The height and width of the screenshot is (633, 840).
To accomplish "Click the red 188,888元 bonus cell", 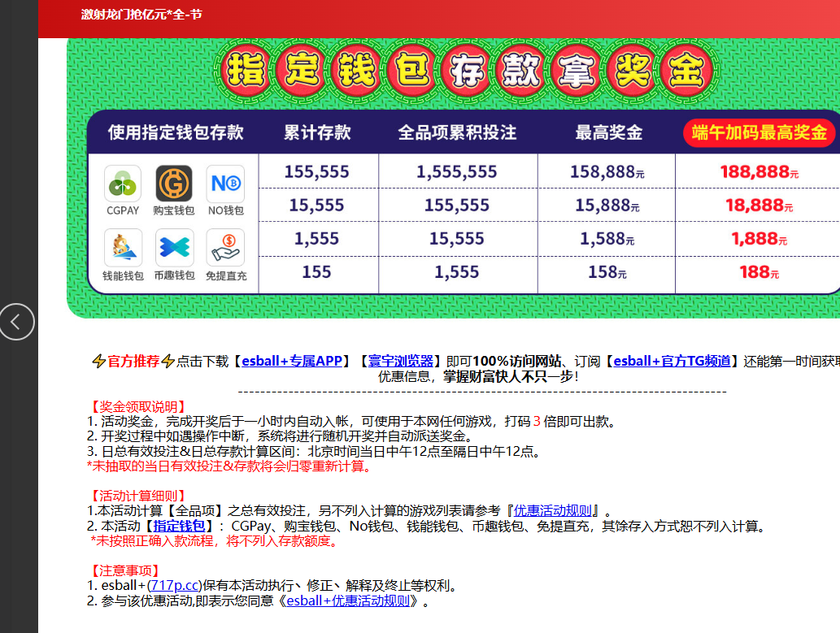I will 759,171.
